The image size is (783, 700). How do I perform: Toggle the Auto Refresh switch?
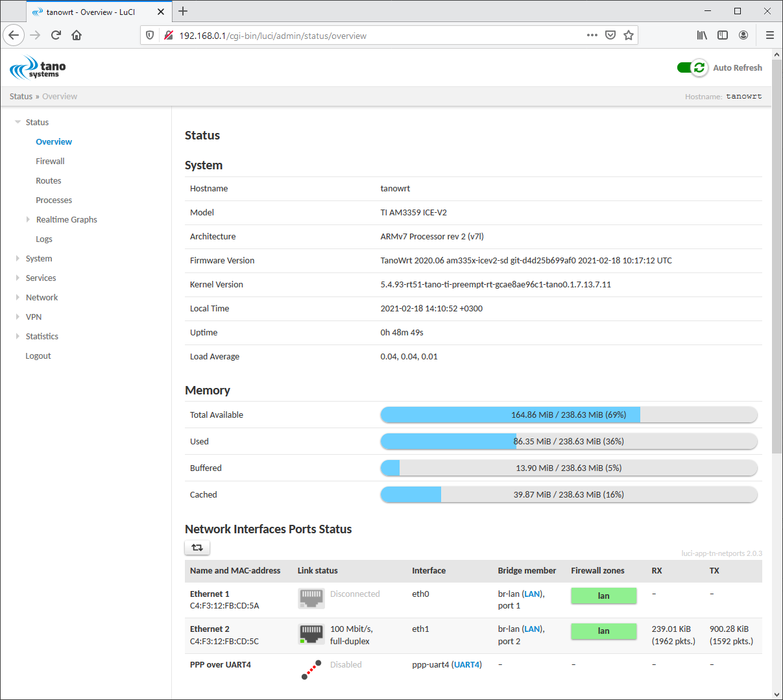(692, 67)
